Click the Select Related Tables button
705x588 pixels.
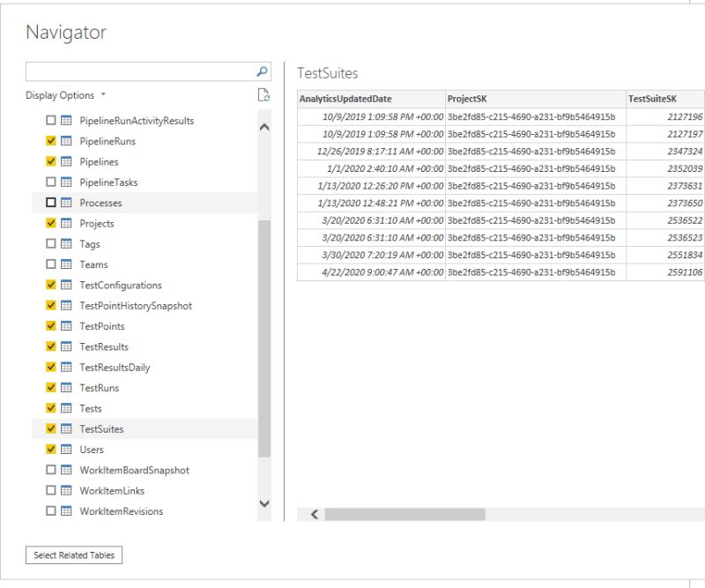click(74, 555)
